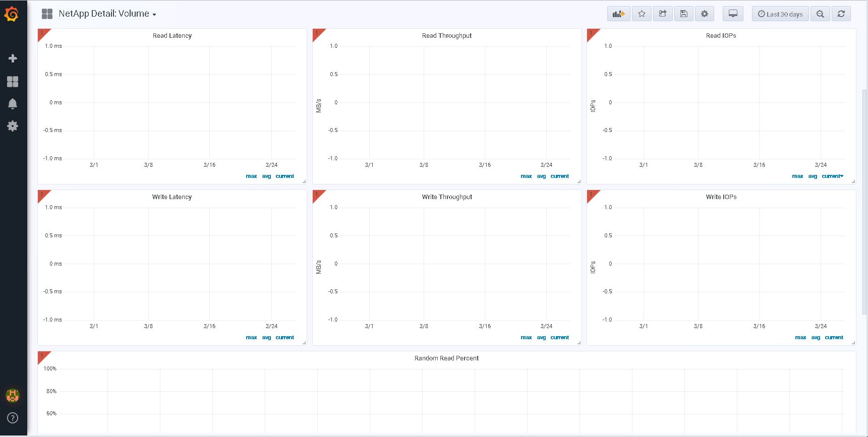Screen dimensions: 868x437
Task: Click the Write IOPs panel error indicator
Action: [x=592, y=195]
